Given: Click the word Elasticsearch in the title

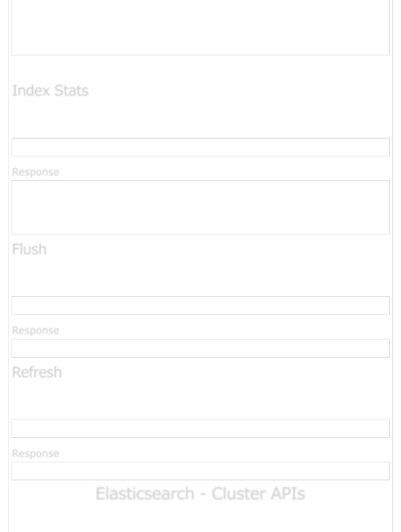Looking at the screenshot, I should coord(145,494).
